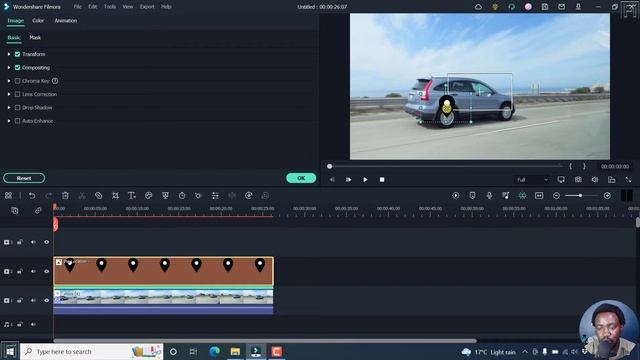This screenshot has width=640, height=360.
Task: Expand the Chroma Key section arrow
Action: click(9, 81)
